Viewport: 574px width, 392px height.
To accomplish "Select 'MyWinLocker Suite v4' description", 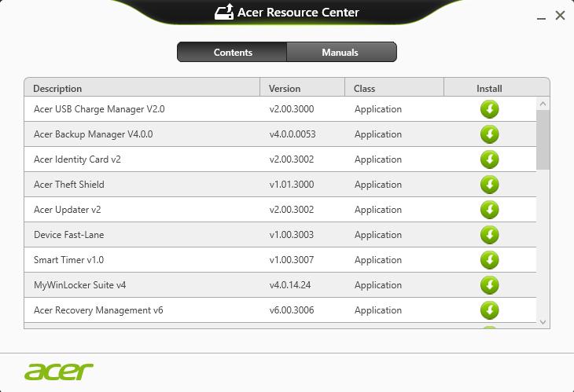I will (x=79, y=285).
